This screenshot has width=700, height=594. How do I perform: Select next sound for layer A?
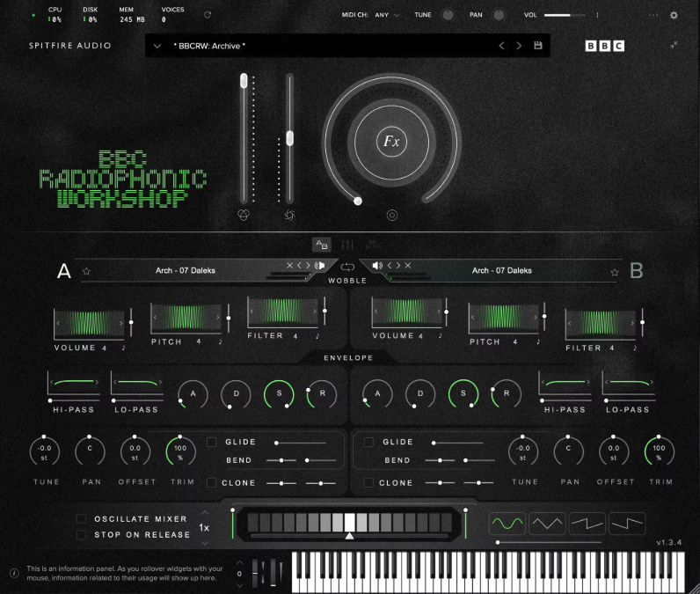308,265
